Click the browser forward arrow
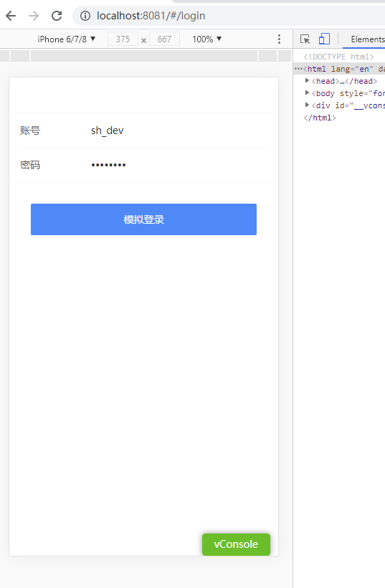This screenshot has width=385, height=588. click(x=34, y=16)
